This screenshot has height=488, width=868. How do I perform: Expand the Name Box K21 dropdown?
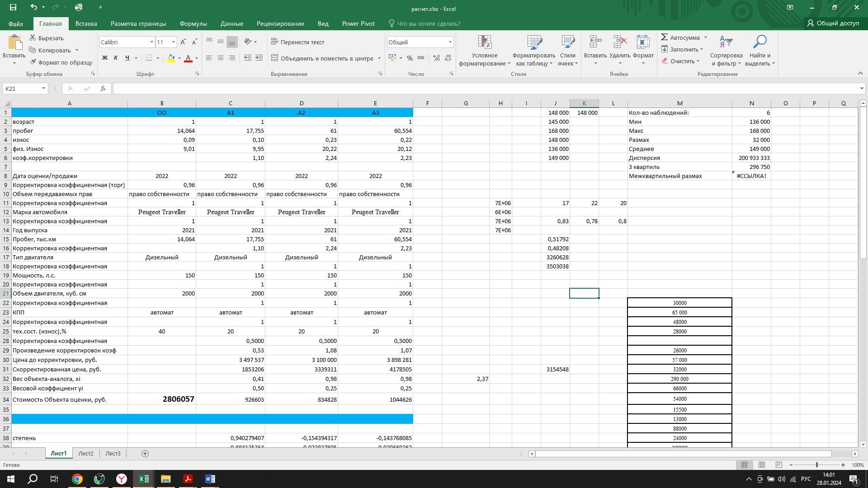tap(43, 89)
